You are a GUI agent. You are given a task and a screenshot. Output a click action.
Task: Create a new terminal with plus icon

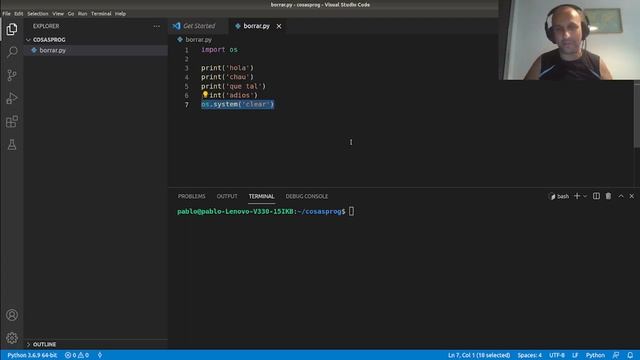click(x=577, y=196)
